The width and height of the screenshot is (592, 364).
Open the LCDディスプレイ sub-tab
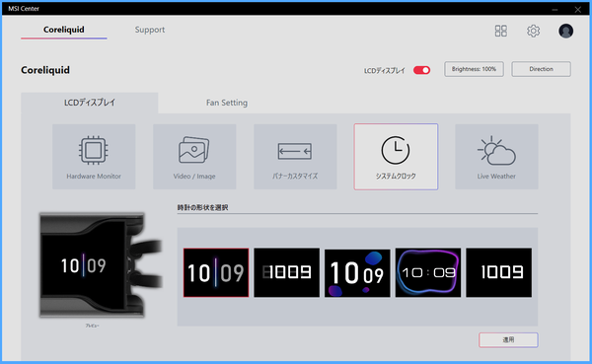point(90,103)
